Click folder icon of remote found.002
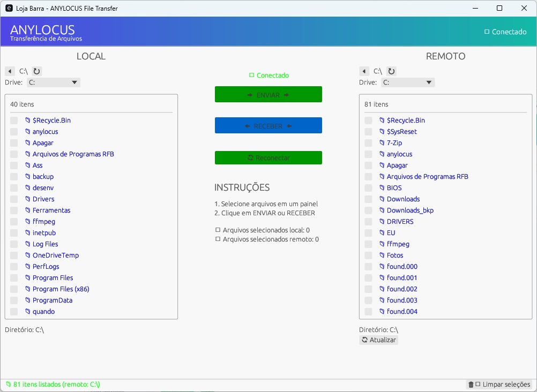The image size is (537, 392). (x=382, y=289)
